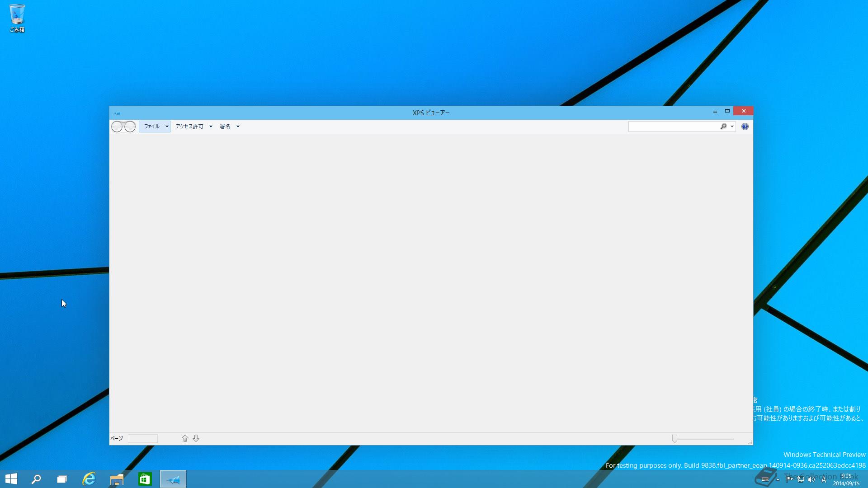Open taskbar Search magnifier
Screen dimensions: 868x488
click(36, 479)
